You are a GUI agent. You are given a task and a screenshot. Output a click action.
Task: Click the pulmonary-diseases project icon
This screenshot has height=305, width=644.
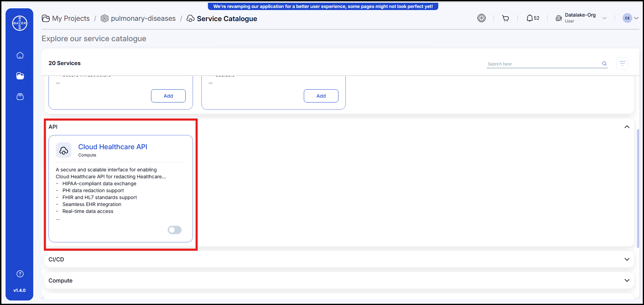tap(105, 18)
